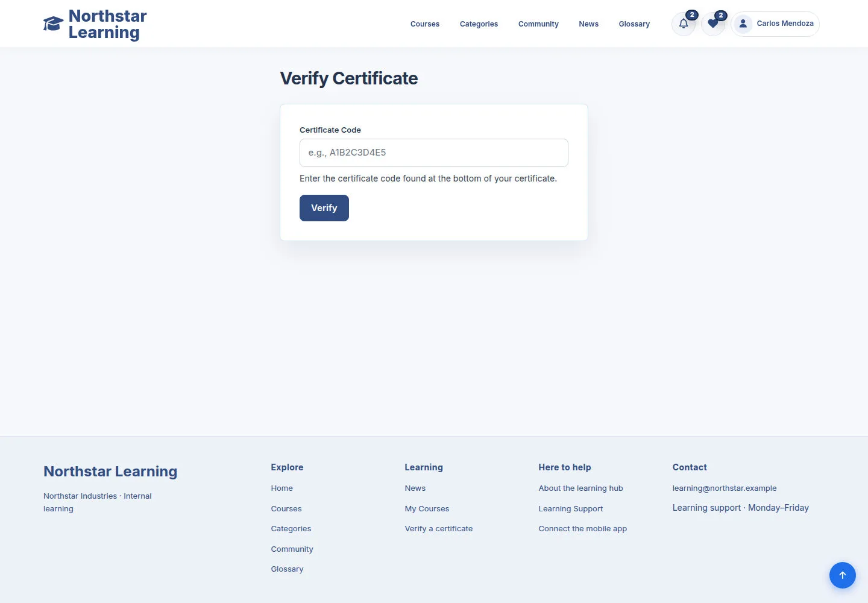
Task: Click the Explore footer heading
Action: (x=287, y=467)
